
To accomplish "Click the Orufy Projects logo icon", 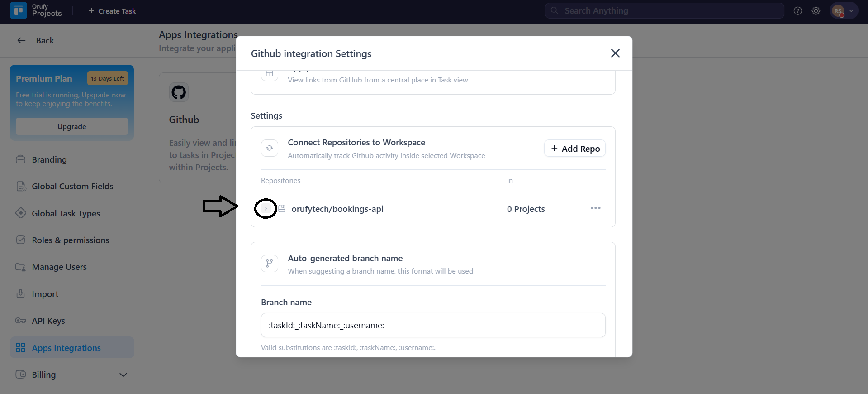I will (19, 10).
